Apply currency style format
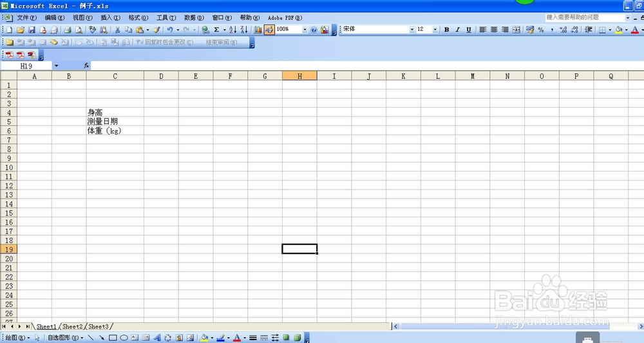The image size is (644, 343). [x=530, y=30]
